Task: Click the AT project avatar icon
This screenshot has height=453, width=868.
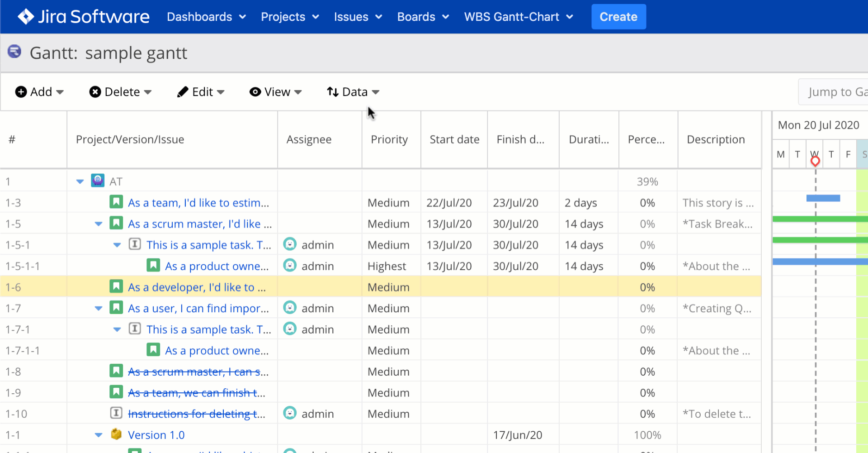Action: click(98, 181)
